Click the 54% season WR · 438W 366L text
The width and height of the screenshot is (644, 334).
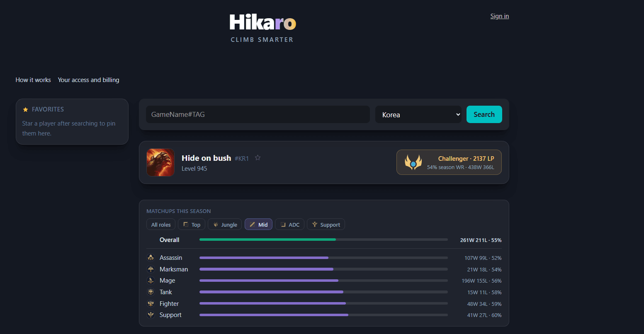[x=460, y=167]
